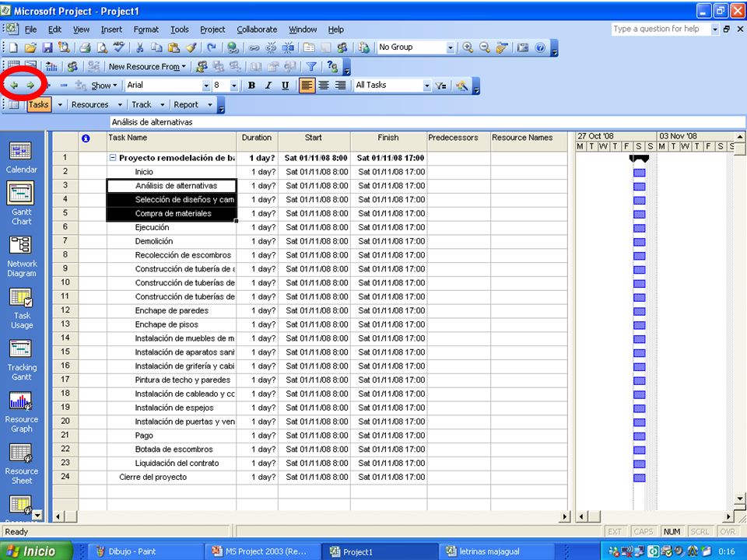Save the project with the diskette icon
This screenshot has height=560, width=747.
[47, 47]
